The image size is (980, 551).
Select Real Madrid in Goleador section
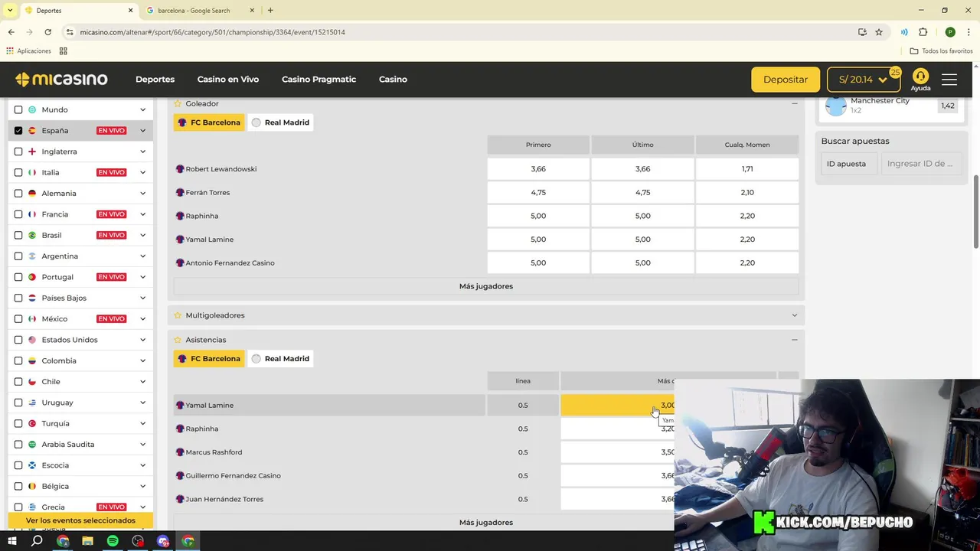tap(280, 122)
